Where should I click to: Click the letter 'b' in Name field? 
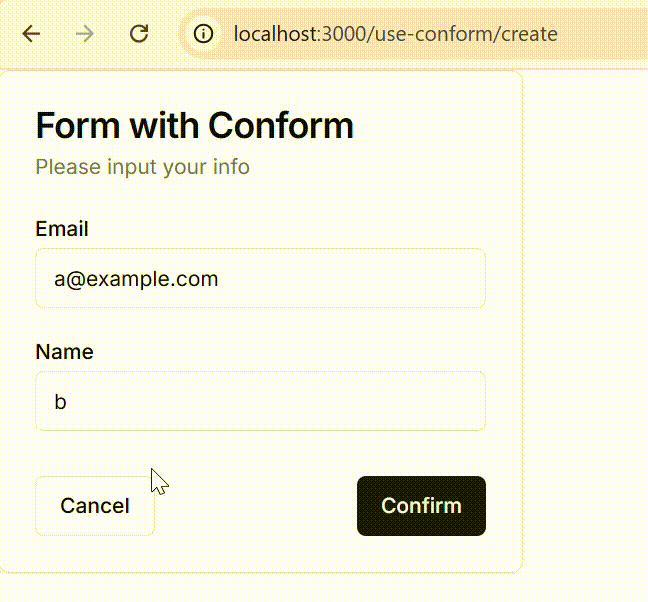(x=60, y=402)
